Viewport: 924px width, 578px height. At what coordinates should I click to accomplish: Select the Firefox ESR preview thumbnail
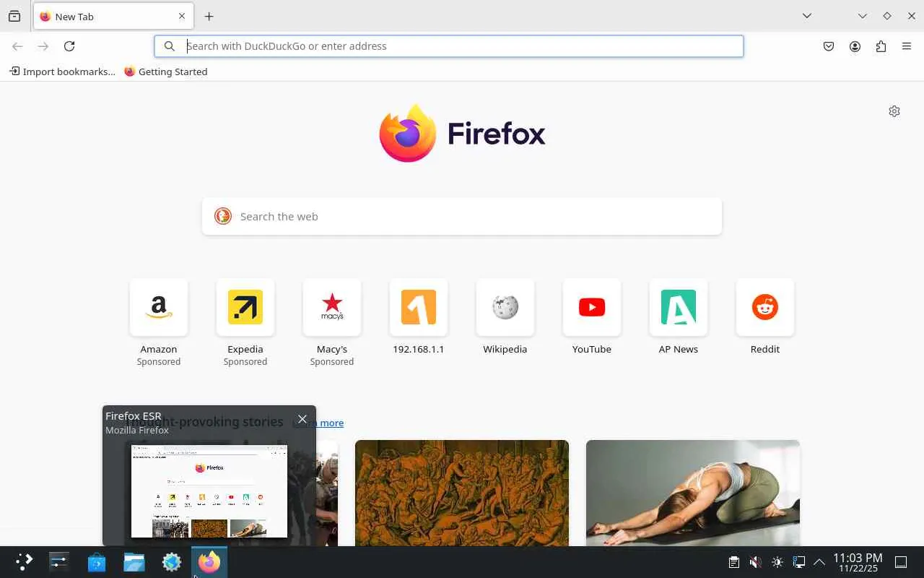click(x=209, y=491)
